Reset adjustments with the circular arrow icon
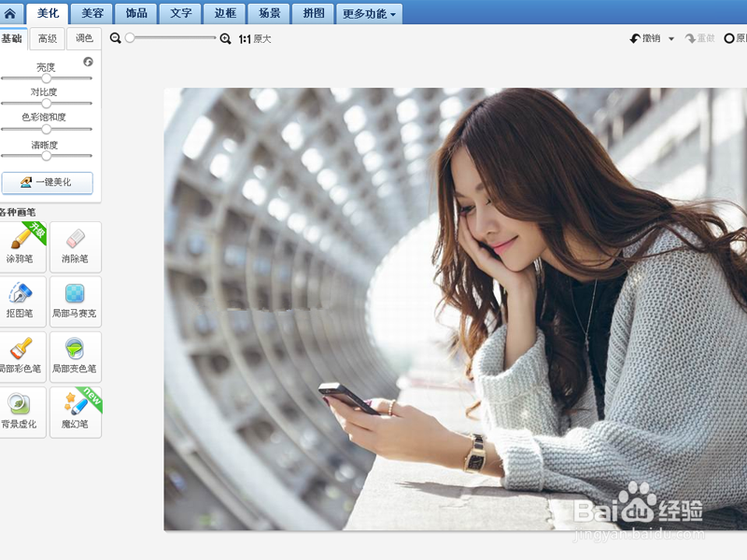This screenshot has height=560, width=747. [x=88, y=62]
